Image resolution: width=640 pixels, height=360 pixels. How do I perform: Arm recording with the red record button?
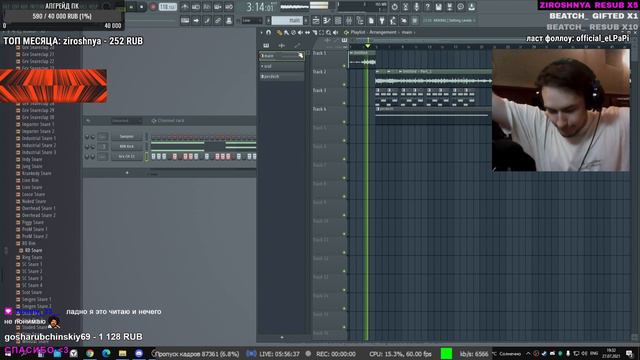pos(153,7)
